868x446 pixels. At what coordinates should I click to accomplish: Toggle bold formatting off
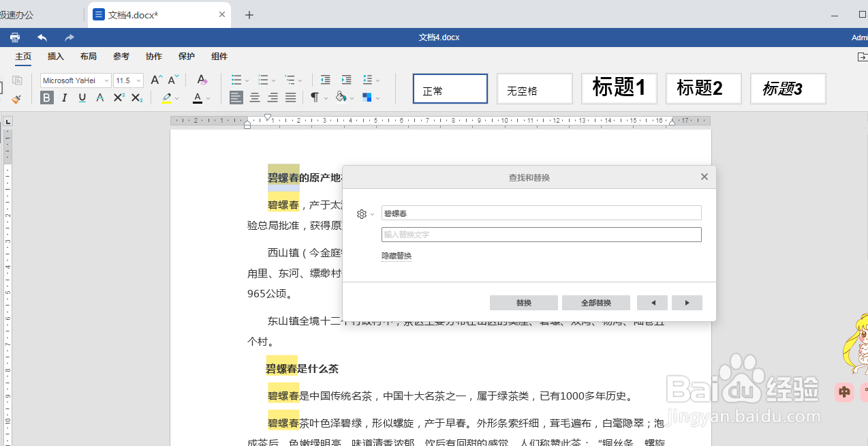(x=46, y=98)
